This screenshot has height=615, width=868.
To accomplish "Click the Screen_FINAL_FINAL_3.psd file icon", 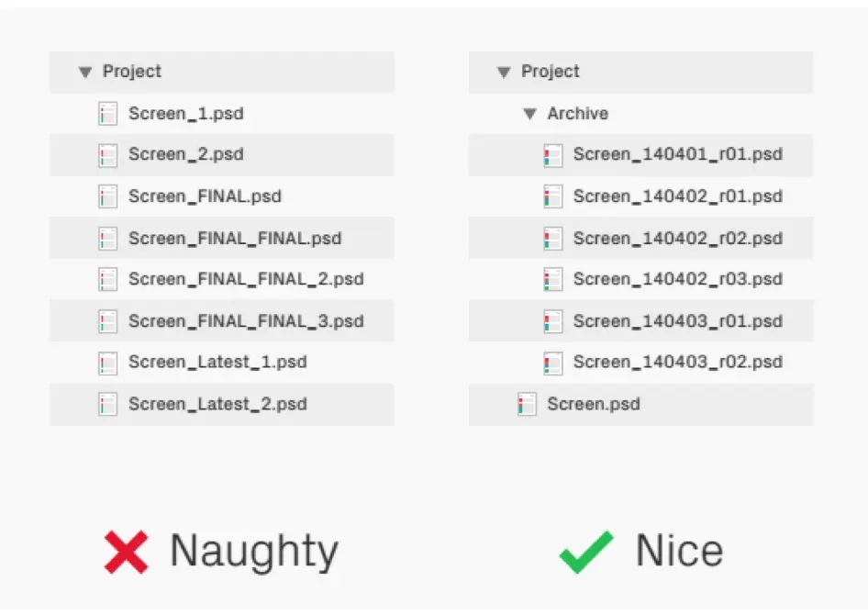I will [108, 321].
